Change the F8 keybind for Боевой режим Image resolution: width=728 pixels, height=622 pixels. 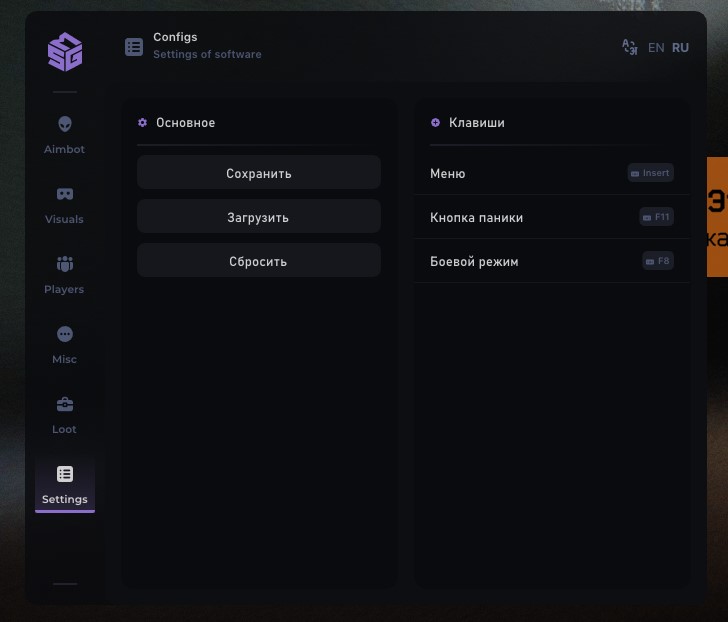click(658, 261)
